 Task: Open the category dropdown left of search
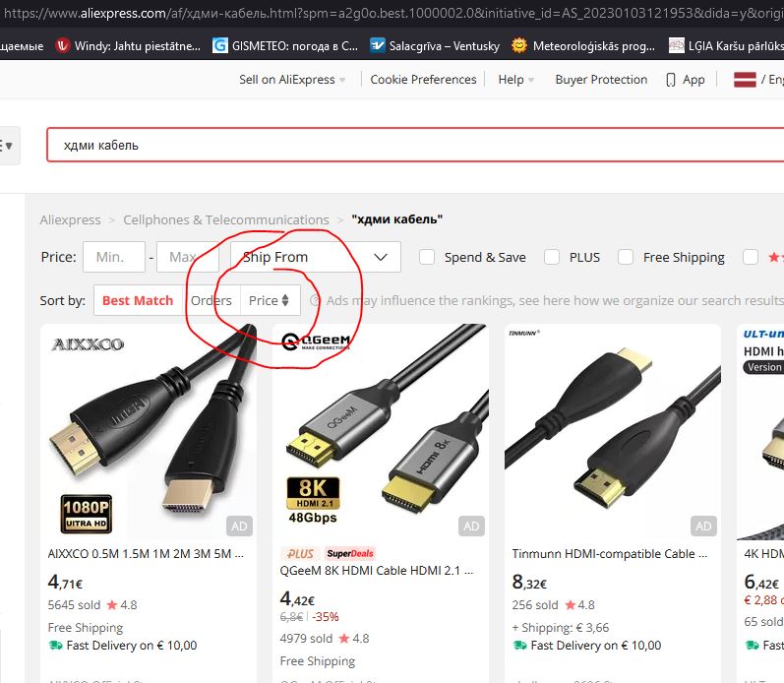coord(8,146)
